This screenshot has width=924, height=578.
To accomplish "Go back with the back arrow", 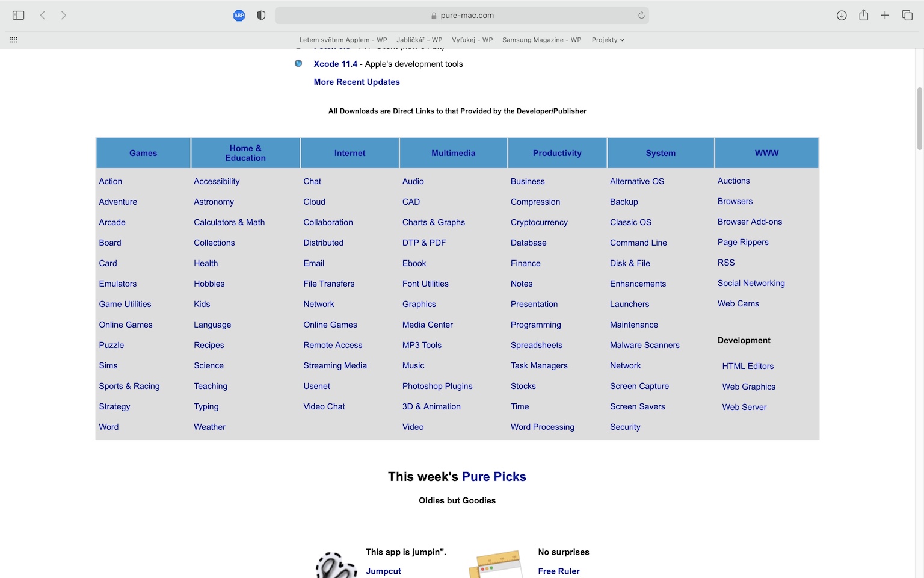I will [43, 16].
